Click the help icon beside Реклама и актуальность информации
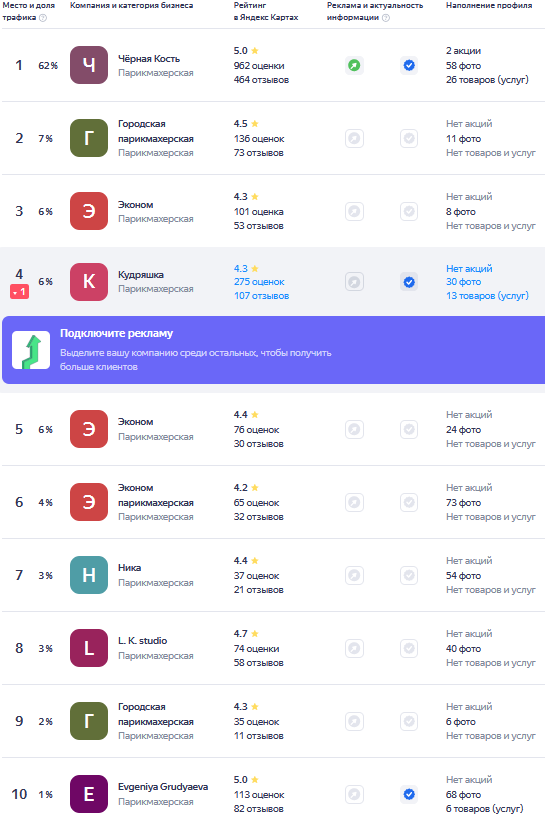Viewport: 545px width, 825px height. (386, 18)
